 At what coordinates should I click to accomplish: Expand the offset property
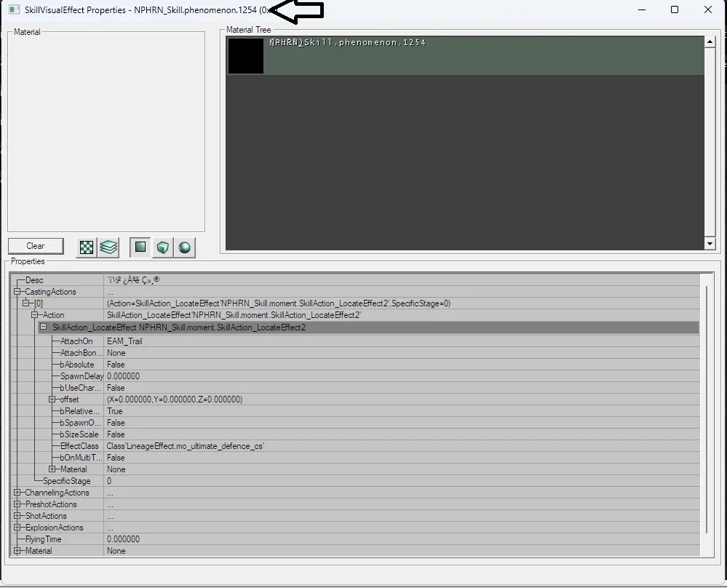(x=52, y=400)
